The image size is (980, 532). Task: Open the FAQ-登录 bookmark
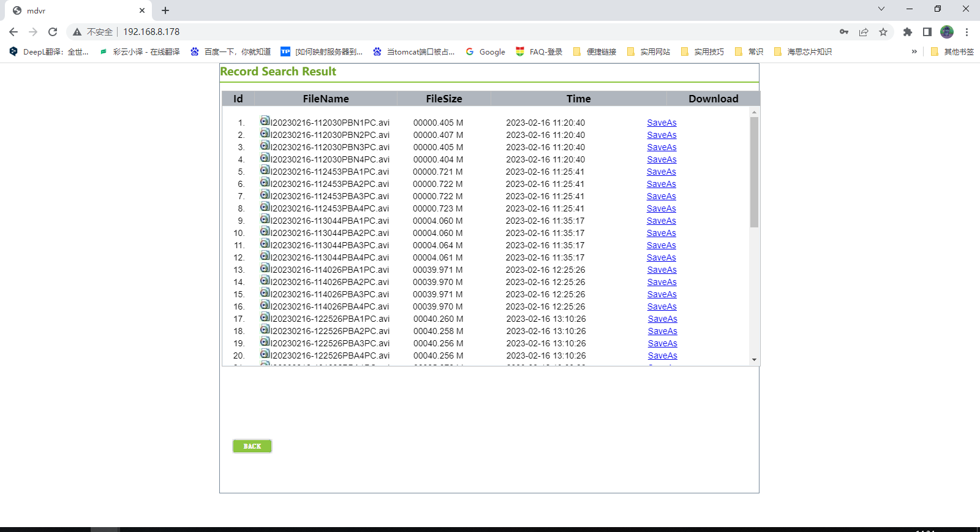click(539, 51)
